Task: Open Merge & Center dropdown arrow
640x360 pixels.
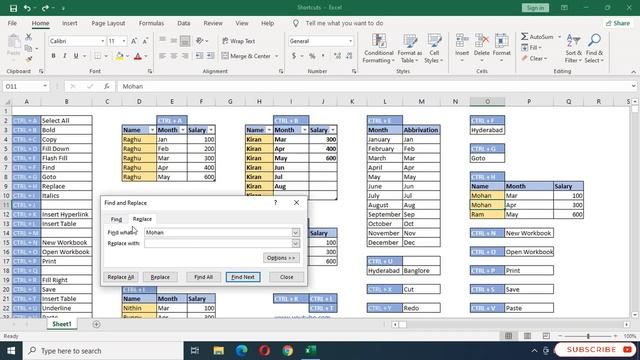Action: click(277, 56)
